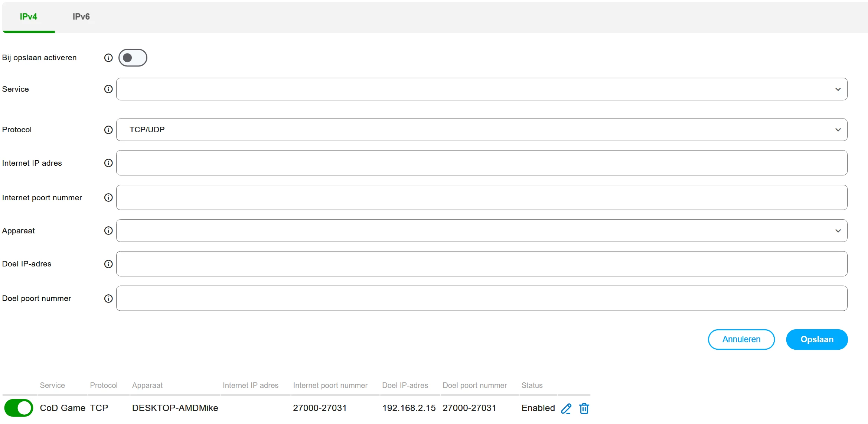The width and height of the screenshot is (868, 424).
Task: Click info icon next to Bij opslaan activeren
Action: click(x=108, y=58)
